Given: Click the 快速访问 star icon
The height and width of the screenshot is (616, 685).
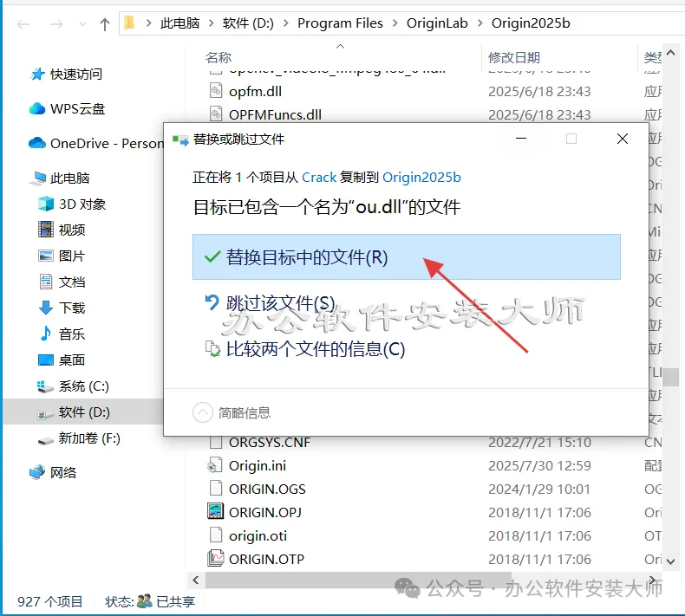Looking at the screenshot, I should pyautogui.click(x=37, y=75).
